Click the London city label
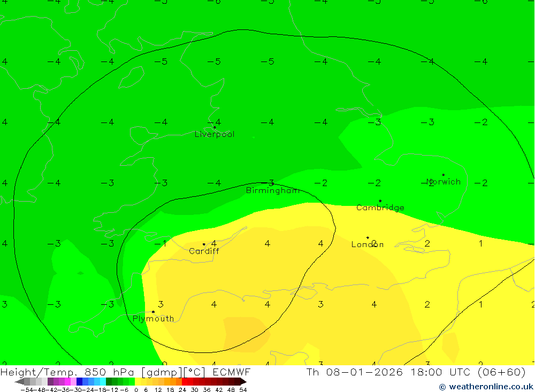 [368, 244]
